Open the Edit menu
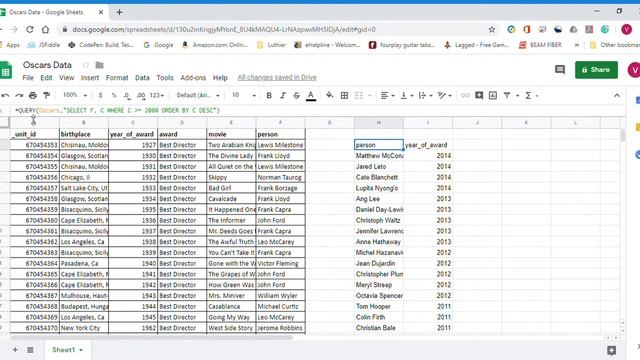The height and width of the screenshot is (360, 640). point(46,78)
